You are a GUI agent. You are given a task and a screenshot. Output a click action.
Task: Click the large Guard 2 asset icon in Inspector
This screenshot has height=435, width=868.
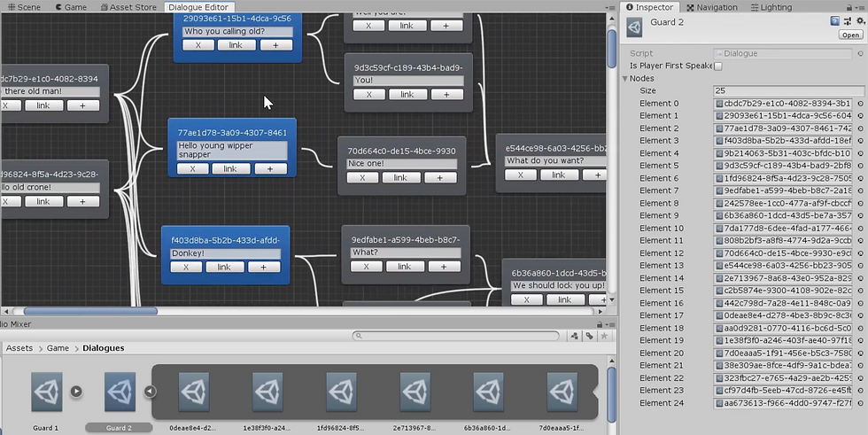coord(634,27)
